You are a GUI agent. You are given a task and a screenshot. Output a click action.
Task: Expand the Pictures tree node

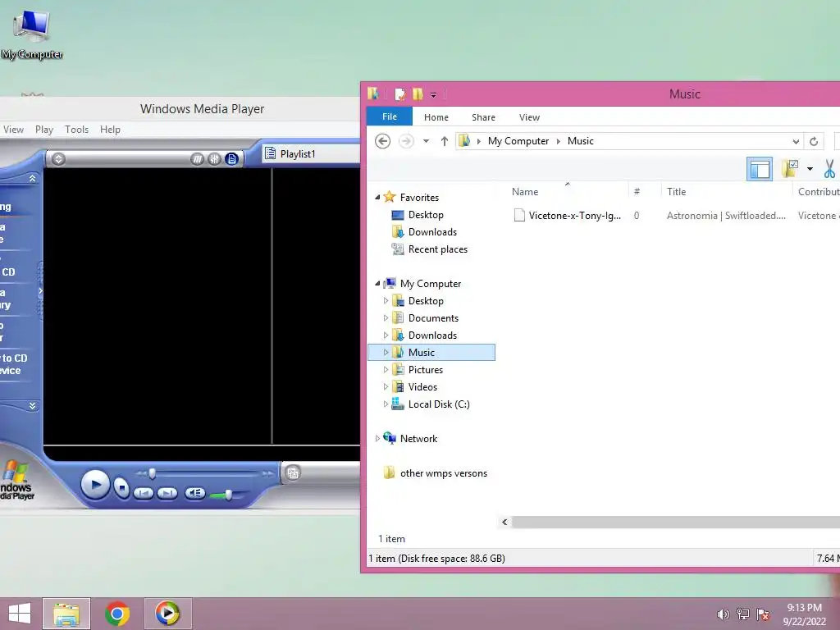(386, 370)
